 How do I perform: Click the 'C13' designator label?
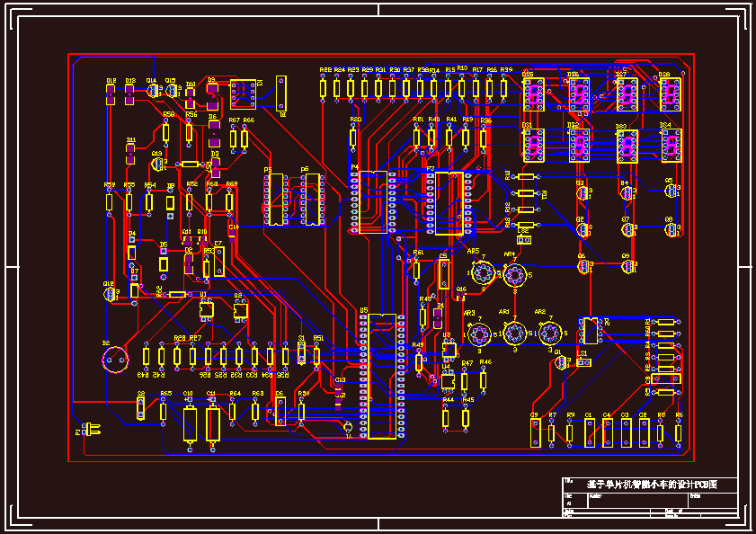pyautogui.click(x=340, y=380)
